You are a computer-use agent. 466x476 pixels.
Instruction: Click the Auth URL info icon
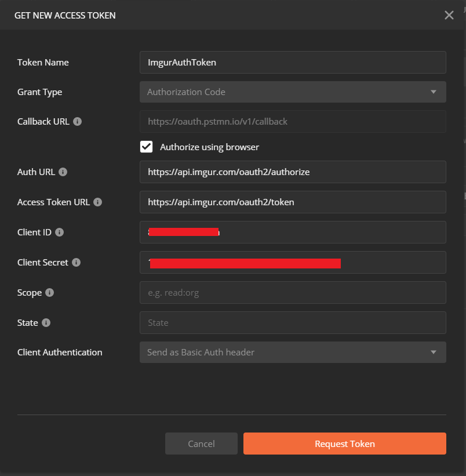(x=63, y=172)
